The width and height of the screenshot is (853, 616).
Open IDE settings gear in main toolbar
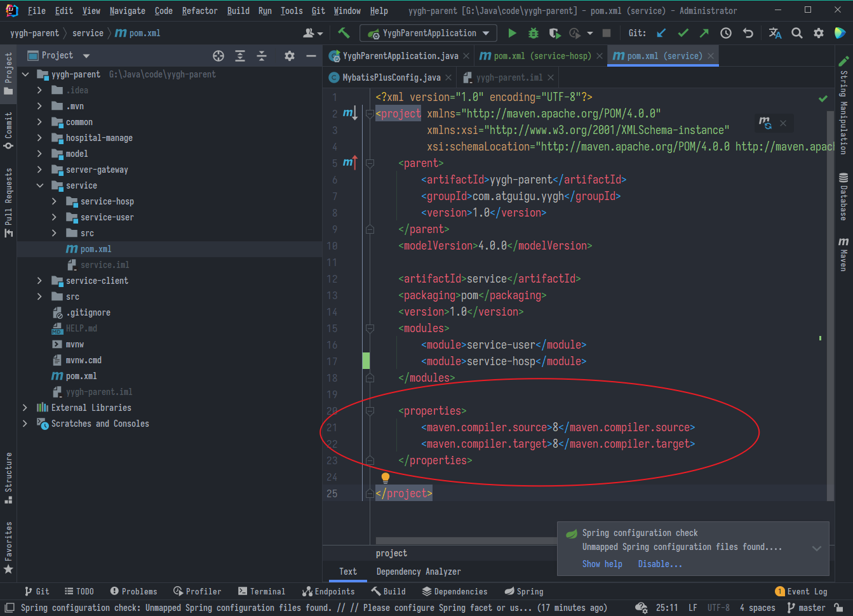pyautogui.click(x=819, y=33)
